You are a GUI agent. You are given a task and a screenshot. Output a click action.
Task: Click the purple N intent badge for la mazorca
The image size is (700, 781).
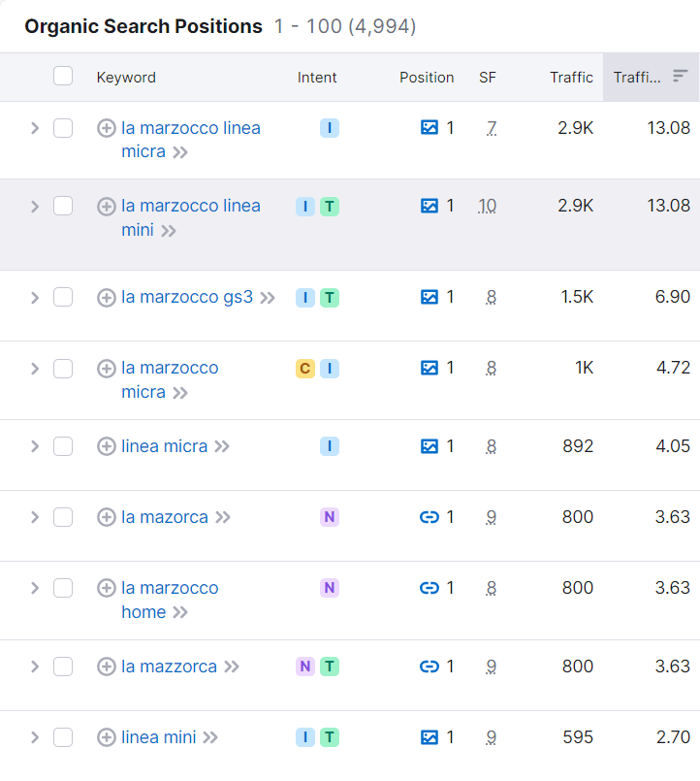329,517
